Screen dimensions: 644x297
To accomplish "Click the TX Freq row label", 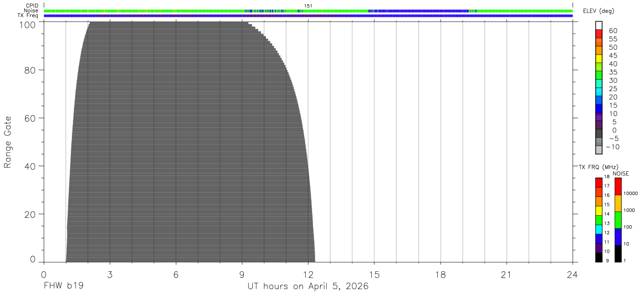I will click(28, 15).
